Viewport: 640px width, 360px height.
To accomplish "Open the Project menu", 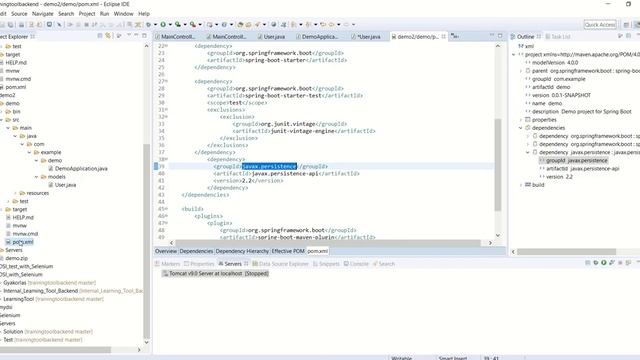I will coord(87,13).
